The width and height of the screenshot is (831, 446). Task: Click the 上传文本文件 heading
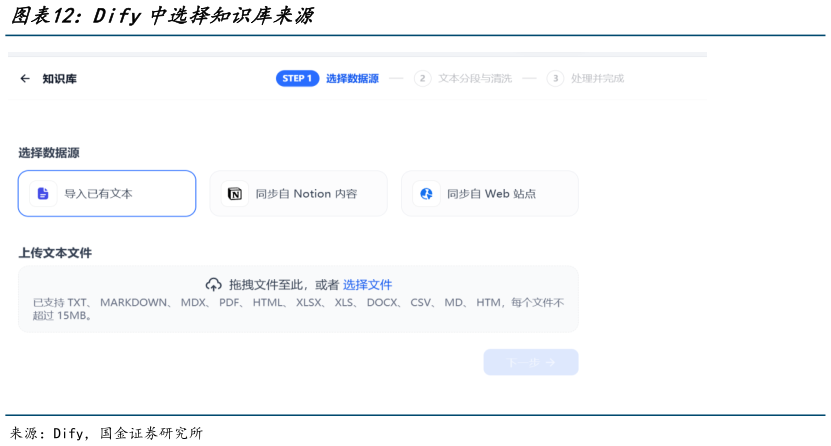coord(55,253)
